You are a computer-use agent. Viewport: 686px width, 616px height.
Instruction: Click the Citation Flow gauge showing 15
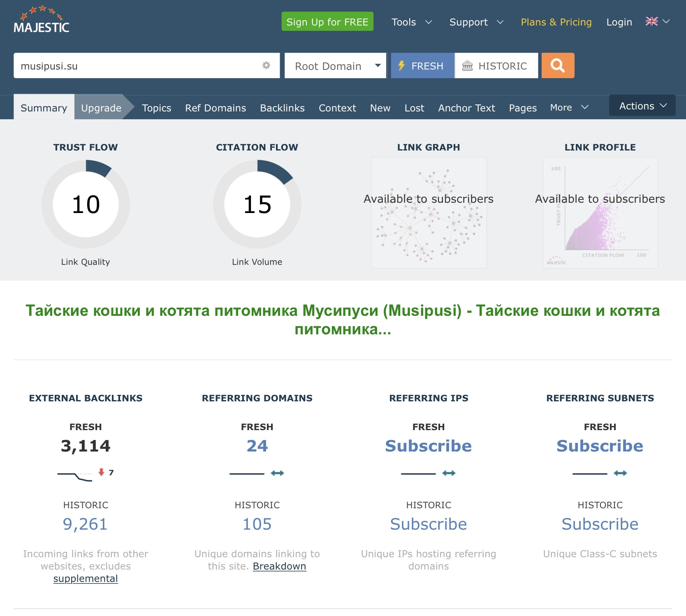257,204
